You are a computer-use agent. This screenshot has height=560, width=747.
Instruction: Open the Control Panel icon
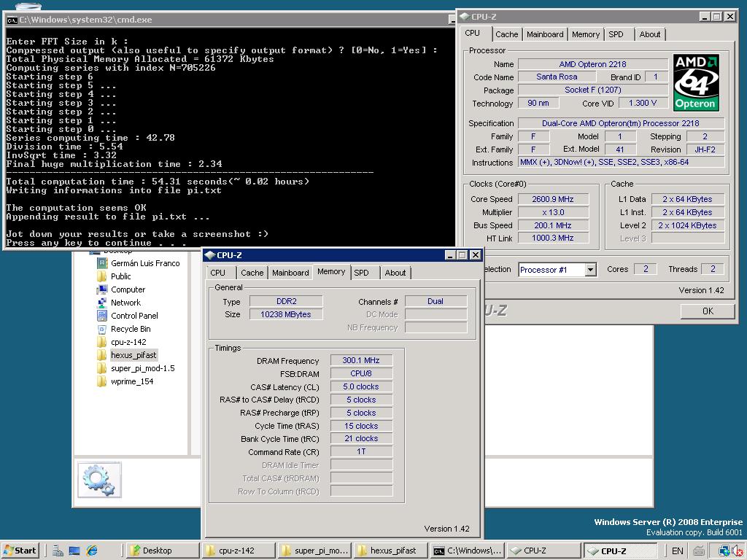102,316
